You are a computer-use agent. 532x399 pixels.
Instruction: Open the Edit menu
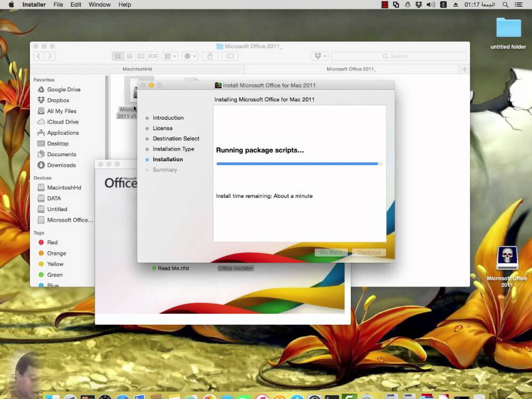[76, 4]
